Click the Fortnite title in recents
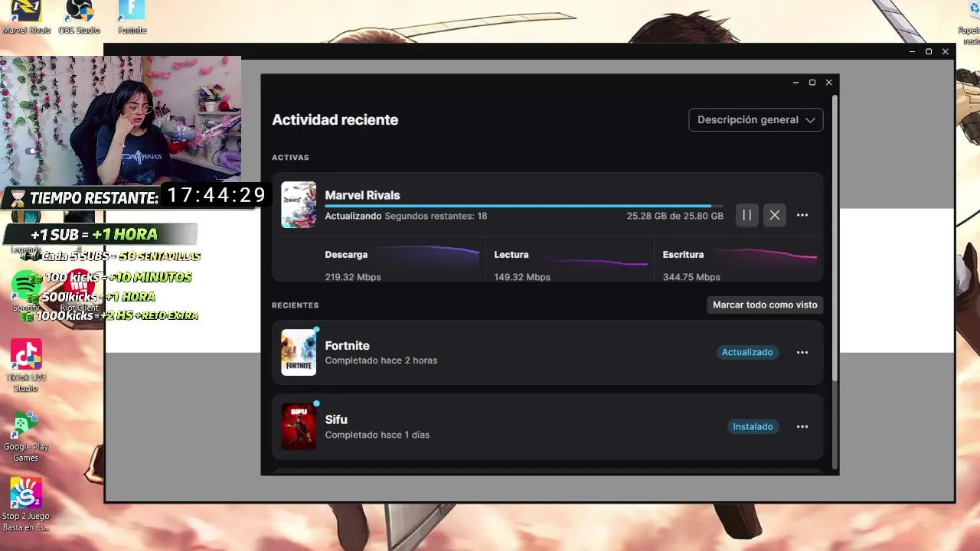This screenshot has height=551, width=980. point(347,346)
